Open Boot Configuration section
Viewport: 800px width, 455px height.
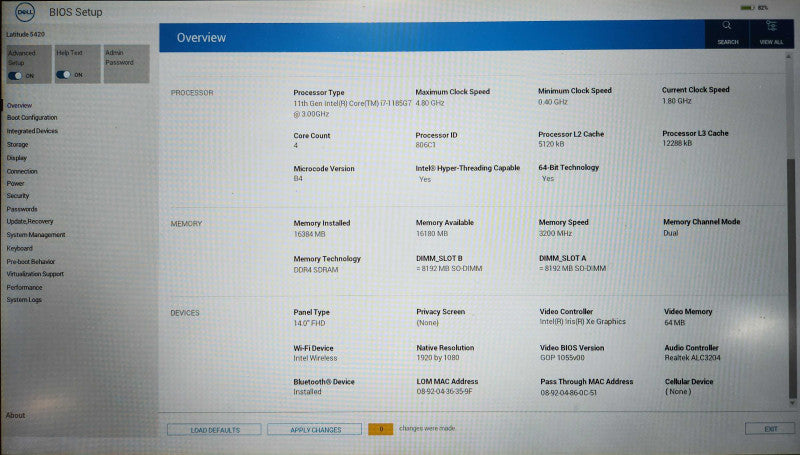[32, 117]
